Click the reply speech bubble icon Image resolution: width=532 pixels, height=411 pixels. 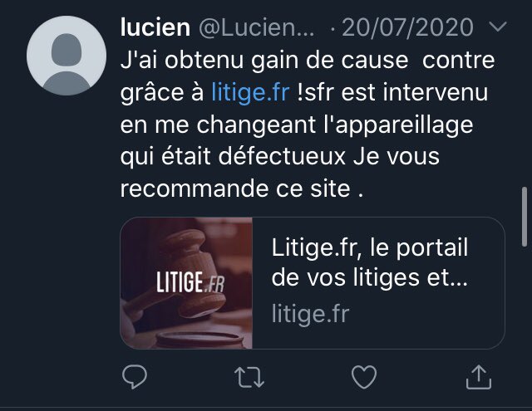pos(135,376)
